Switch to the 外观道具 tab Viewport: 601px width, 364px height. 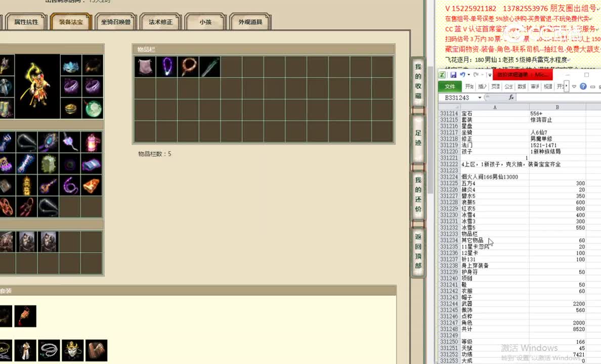(250, 22)
